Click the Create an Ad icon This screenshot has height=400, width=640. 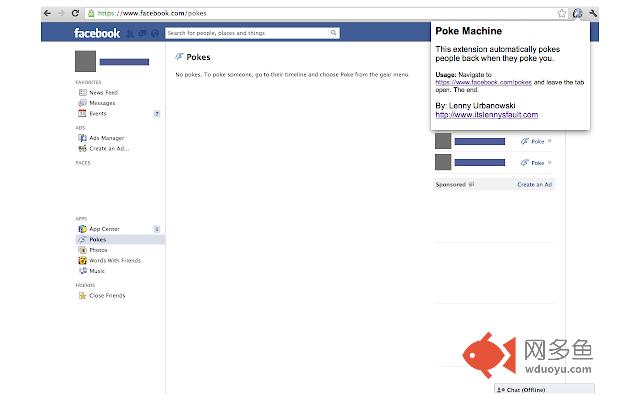[x=82, y=149]
